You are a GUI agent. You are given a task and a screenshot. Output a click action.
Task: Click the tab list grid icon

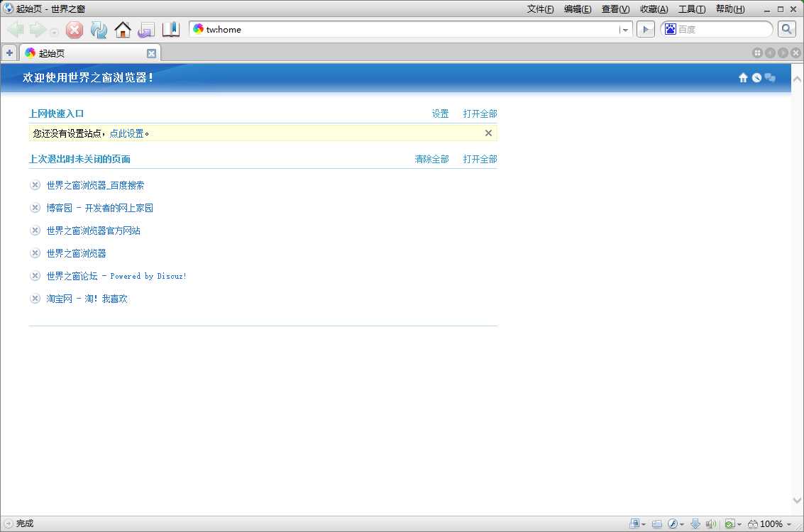click(757, 52)
